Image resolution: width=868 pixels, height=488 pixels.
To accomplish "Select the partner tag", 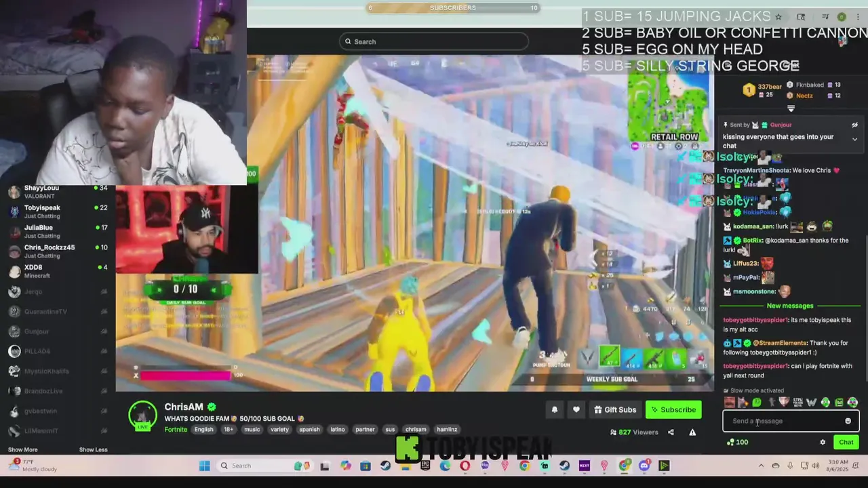I will pyautogui.click(x=365, y=429).
